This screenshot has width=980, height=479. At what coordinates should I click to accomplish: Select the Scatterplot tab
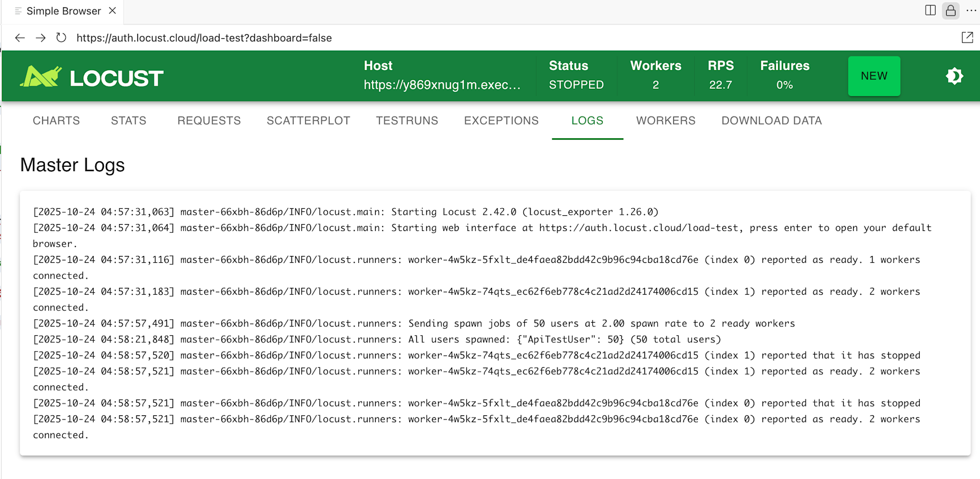point(308,121)
